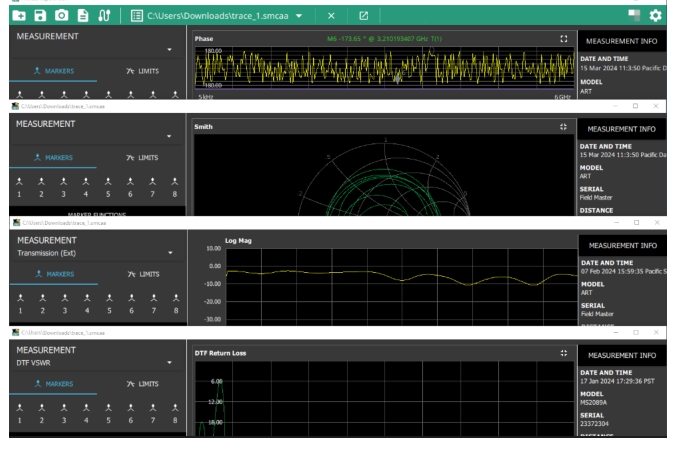
Task: Click Measurement Info header in Phase window
Action: click(x=622, y=41)
